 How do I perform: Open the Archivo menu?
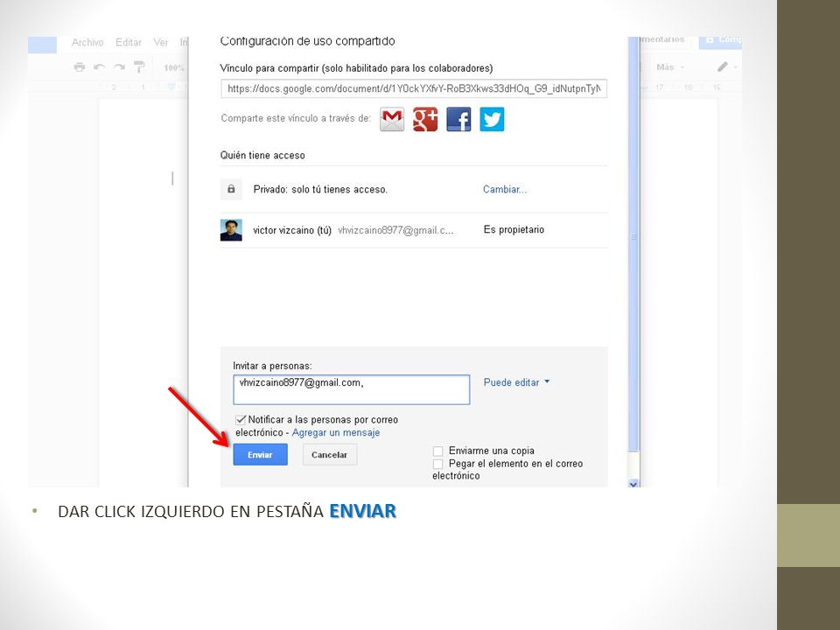(87, 42)
